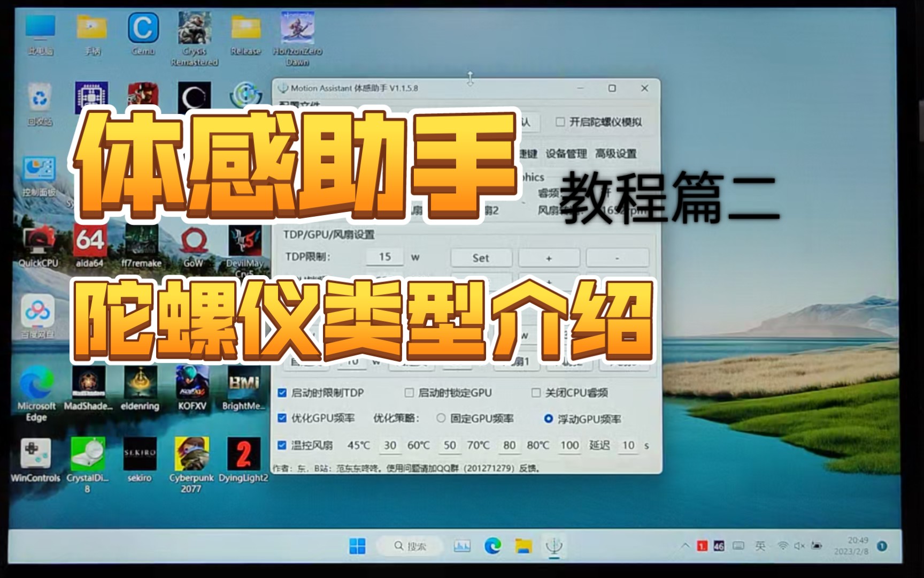This screenshot has height=578, width=924.
Task: Expand the hidden tray icons chevron
Action: coord(686,546)
